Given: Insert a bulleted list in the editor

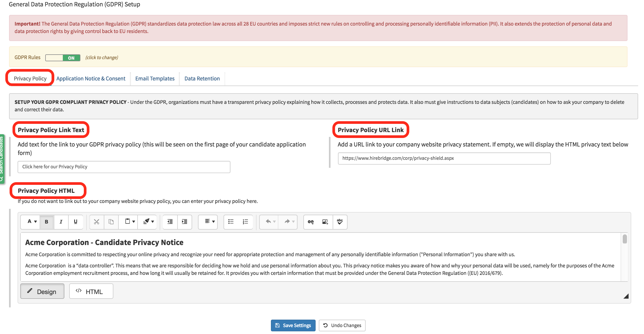Looking at the screenshot, I should (x=231, y=222).
